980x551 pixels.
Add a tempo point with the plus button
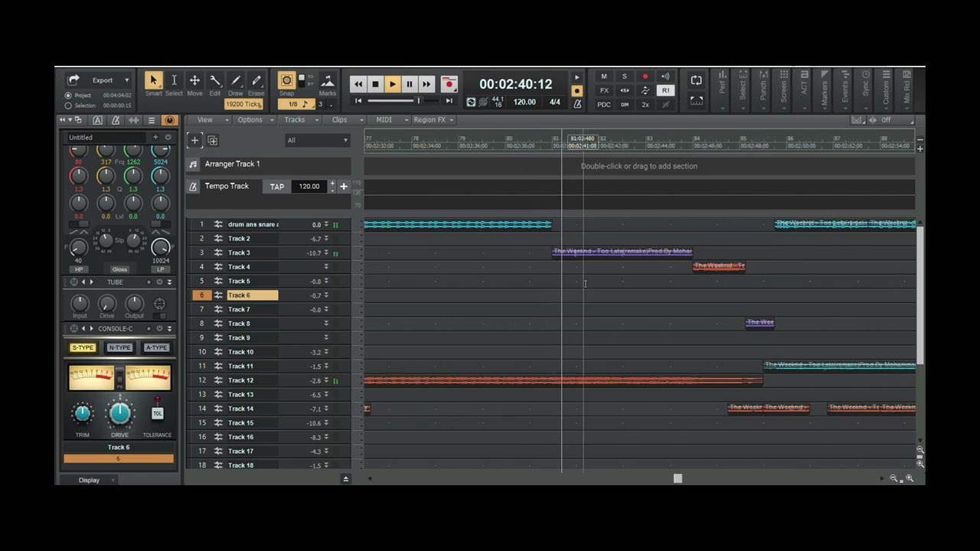click(344, 187)
